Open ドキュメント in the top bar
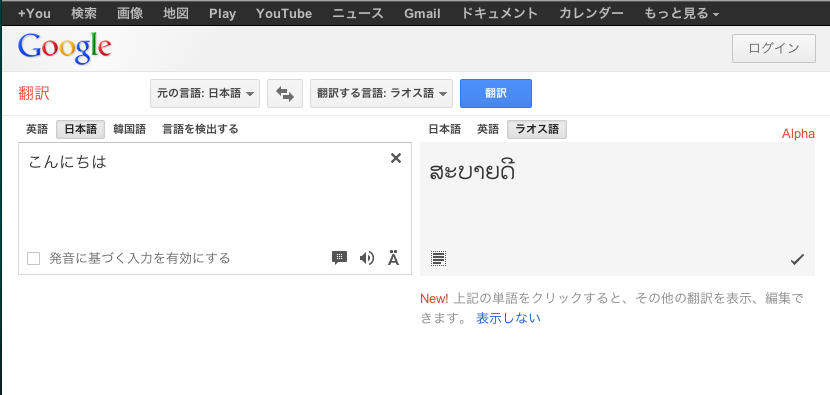This screenshot has height=395, width=830. click(x=500, y=13)
